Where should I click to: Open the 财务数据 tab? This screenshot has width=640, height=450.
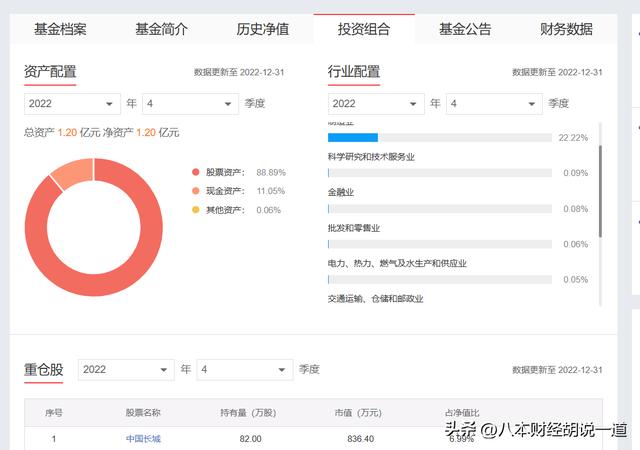pos(566,29)
